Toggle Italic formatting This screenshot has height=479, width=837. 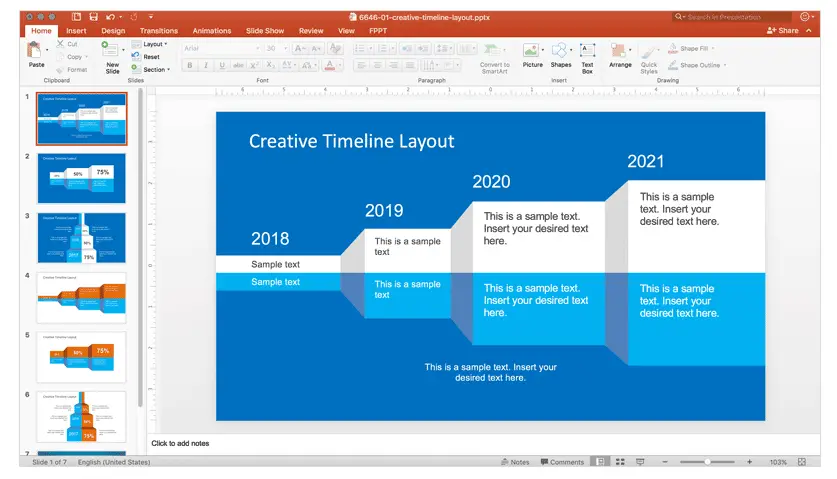206,65
